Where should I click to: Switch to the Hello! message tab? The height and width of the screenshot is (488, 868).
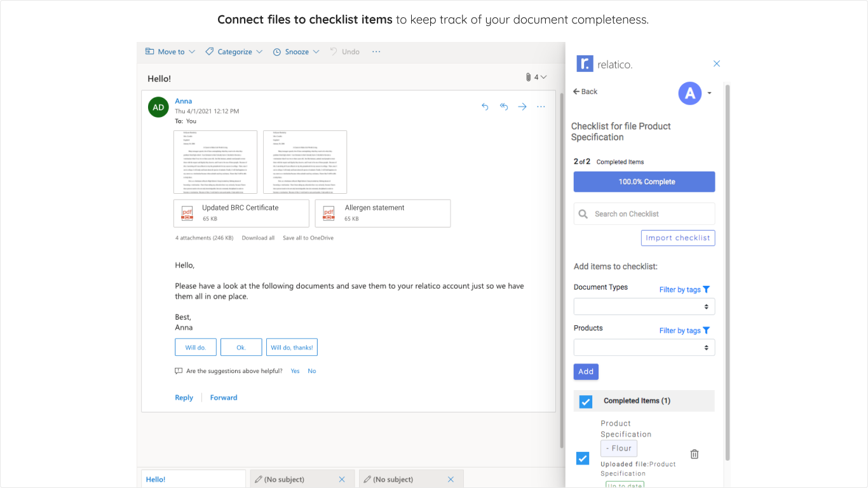[x=192, y=479]
